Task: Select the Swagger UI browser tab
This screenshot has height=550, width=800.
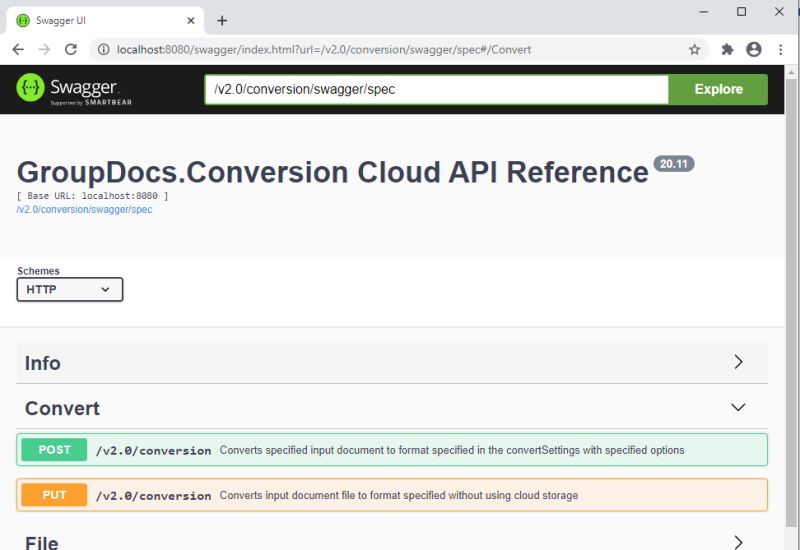Action: (x=105, y=20)
